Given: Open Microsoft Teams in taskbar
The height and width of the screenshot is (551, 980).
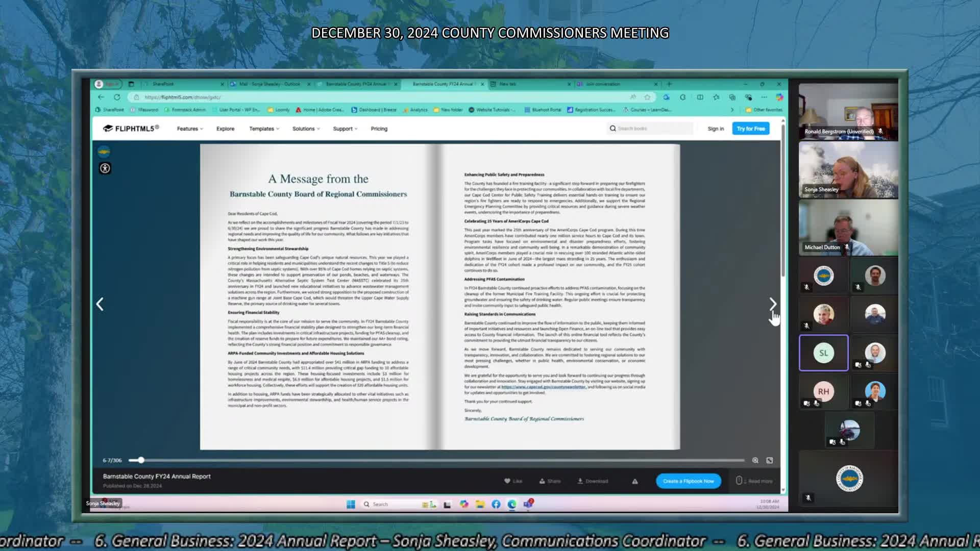Looking at the screenshot, I should pyautogui.click(x=528, y=504).
